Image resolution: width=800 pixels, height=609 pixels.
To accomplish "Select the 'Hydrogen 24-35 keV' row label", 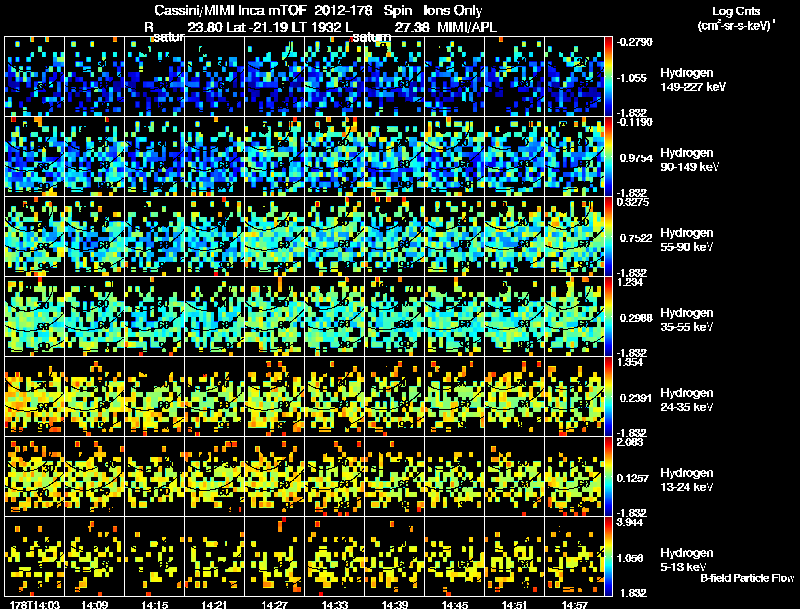I will 687,400.
